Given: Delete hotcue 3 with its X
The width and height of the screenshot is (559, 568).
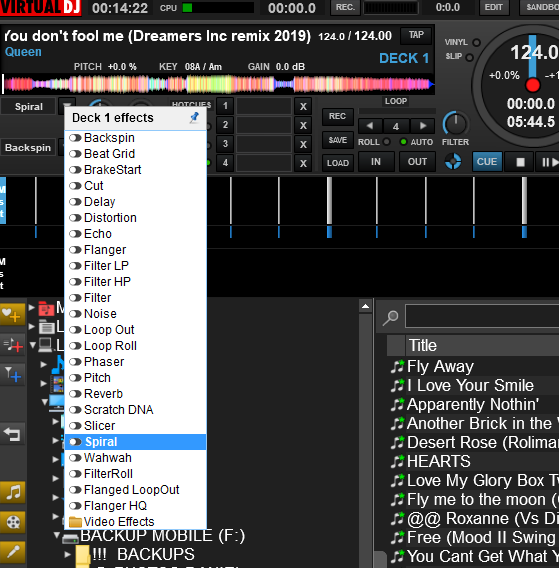Looking at the screenshot, I should [x=303, y=144].
